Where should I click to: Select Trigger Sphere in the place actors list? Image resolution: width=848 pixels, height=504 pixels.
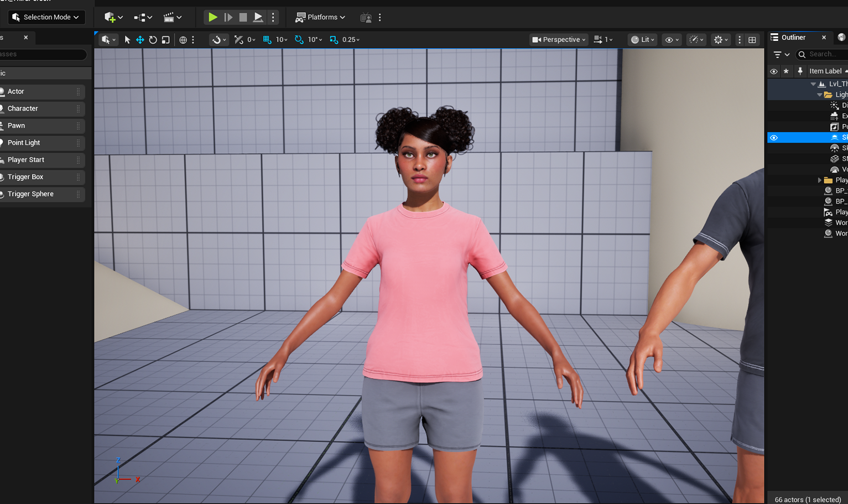(42, 194)
